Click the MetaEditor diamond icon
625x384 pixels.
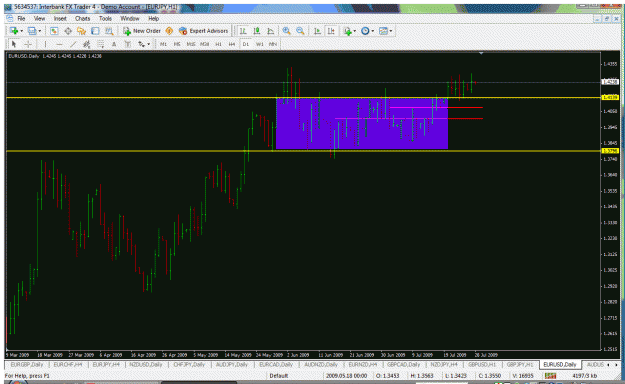[169, 31]
